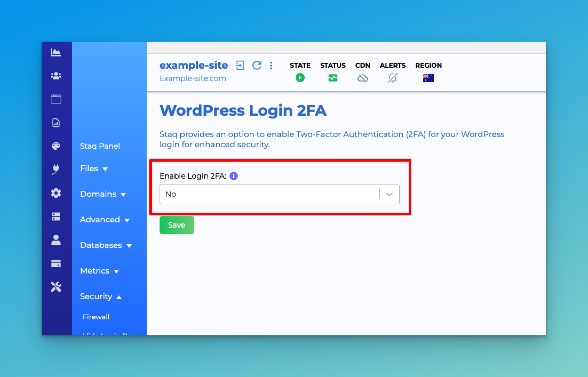The height and width of the screenshot is (377, 588).
Task: Open the Firewall submenu item
Action: [96, 317]
